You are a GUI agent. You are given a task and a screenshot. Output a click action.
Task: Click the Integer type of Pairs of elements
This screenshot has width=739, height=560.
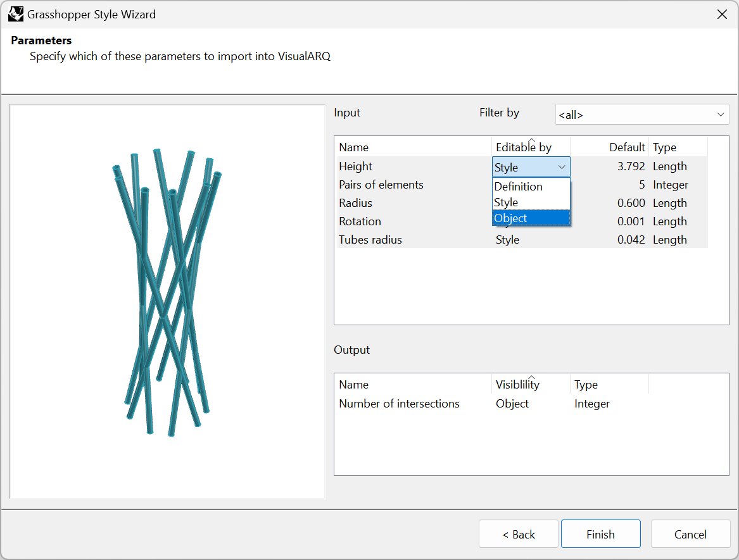click(670, 185)
